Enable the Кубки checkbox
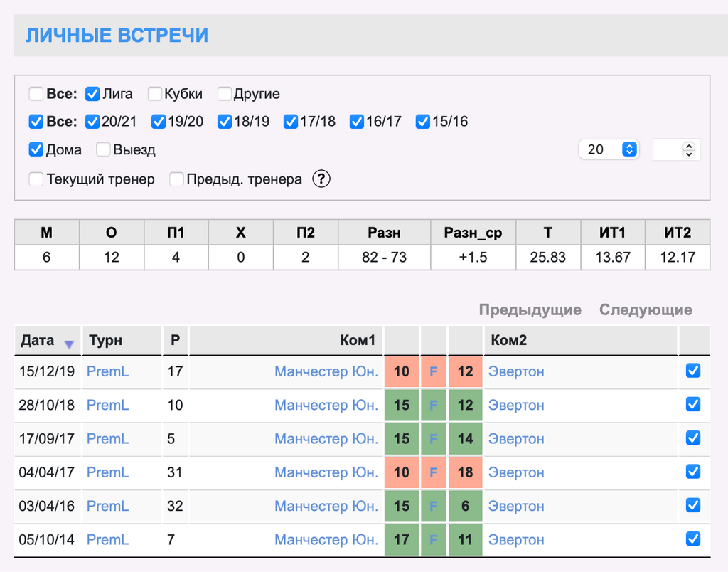This screenshot has height=572, width=728. [155, 94]
